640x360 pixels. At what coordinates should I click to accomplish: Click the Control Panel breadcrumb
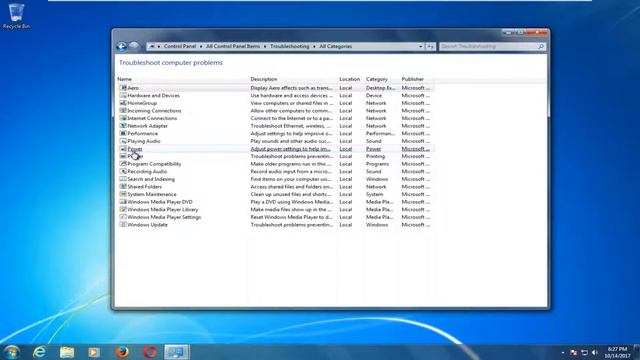(180, 47)
